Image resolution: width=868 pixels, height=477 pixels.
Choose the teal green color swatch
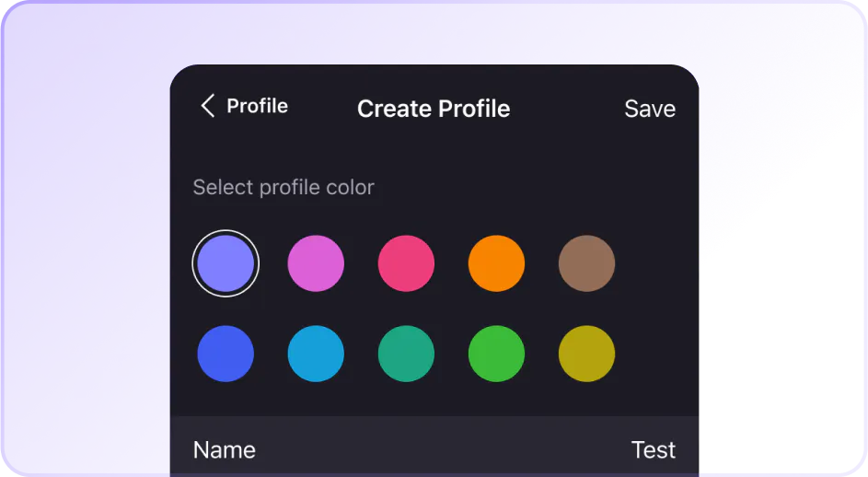click(x=406, y=354)
